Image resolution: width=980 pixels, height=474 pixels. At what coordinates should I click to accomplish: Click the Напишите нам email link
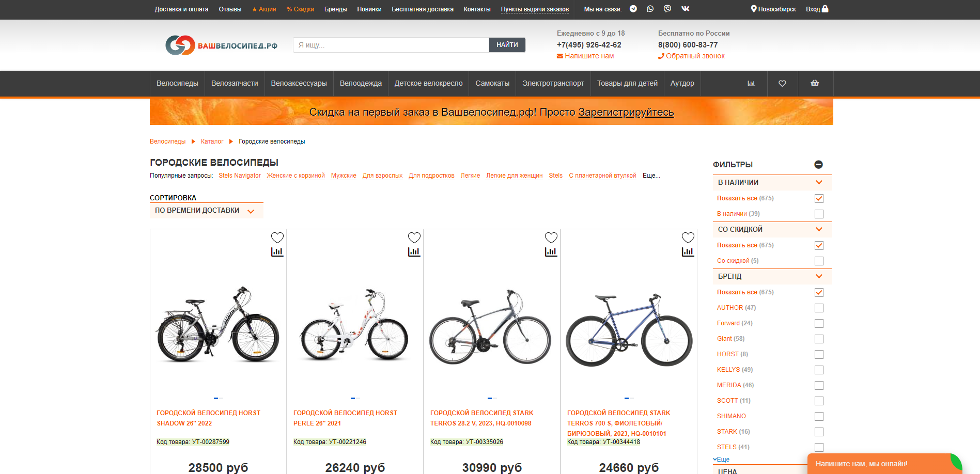click(585, 56)
